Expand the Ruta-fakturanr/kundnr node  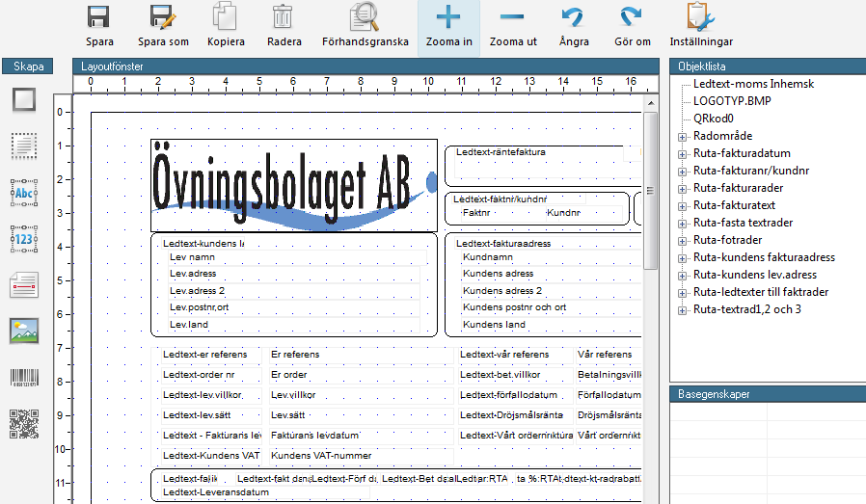683,172
